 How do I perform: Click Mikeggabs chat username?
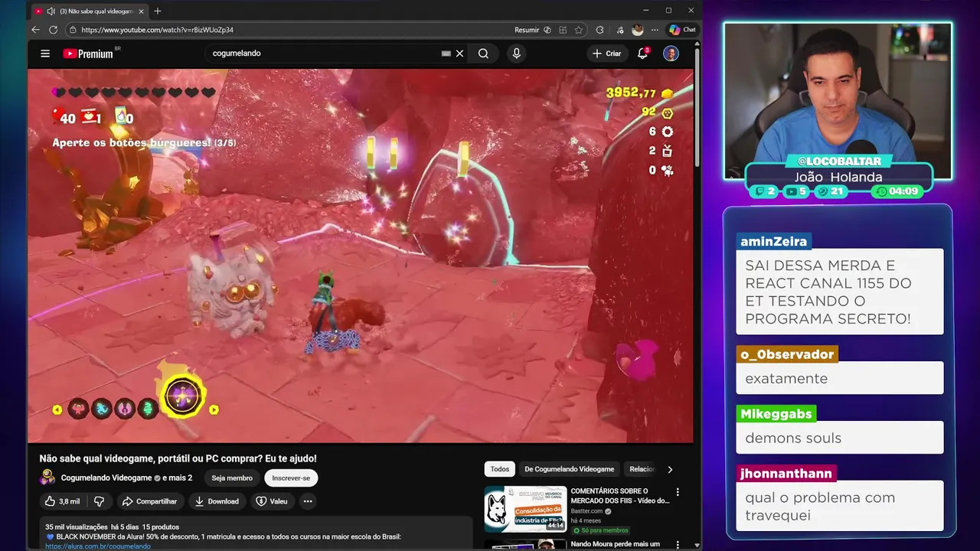(x=776, y=414)
